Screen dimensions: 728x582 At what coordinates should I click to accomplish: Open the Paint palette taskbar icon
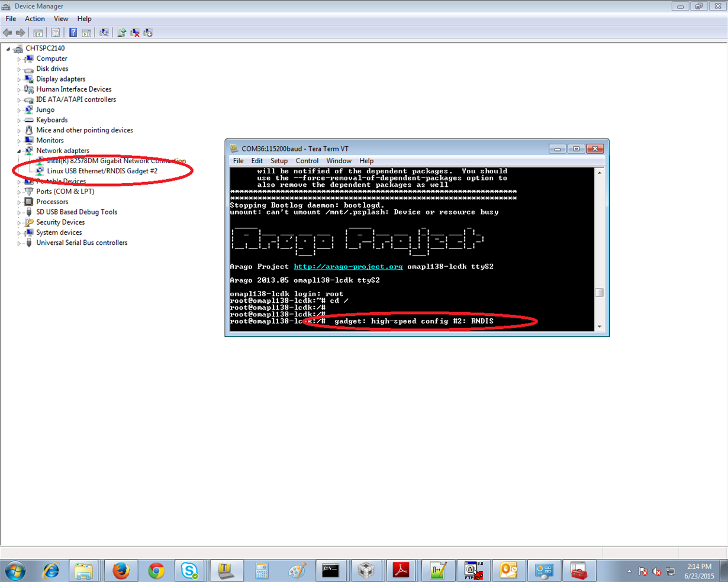[x=296, y=571]
